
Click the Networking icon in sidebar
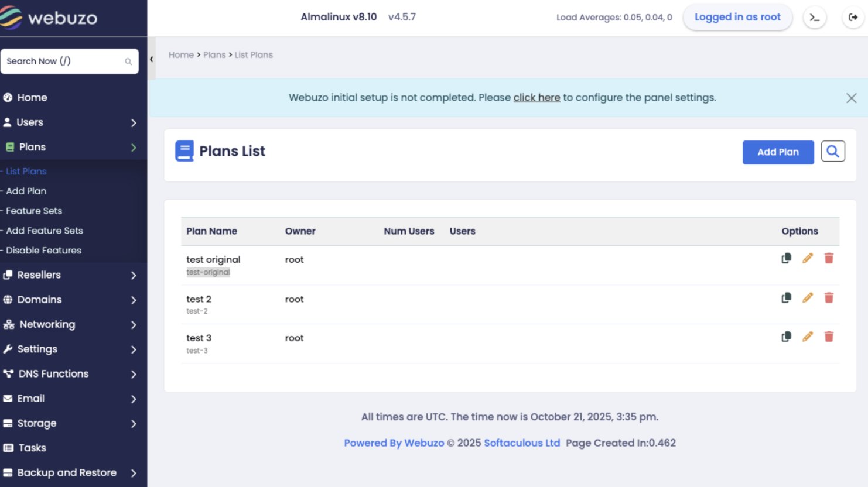[9, 324]
